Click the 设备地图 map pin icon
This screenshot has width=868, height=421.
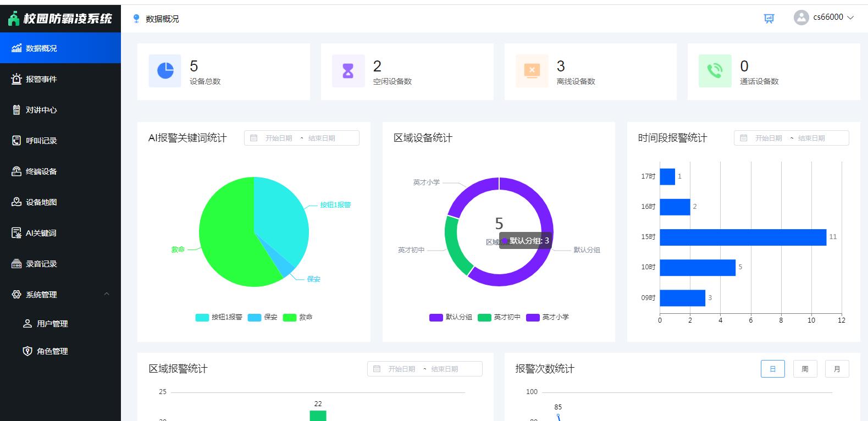[16, 202]
